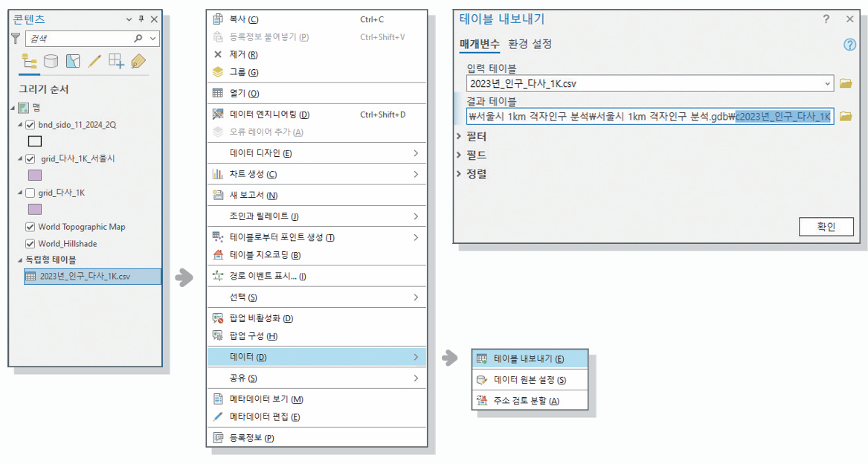This screenshot has width=868, height=464.
Task: Expand the 필드 section
Action: (459, 155)
